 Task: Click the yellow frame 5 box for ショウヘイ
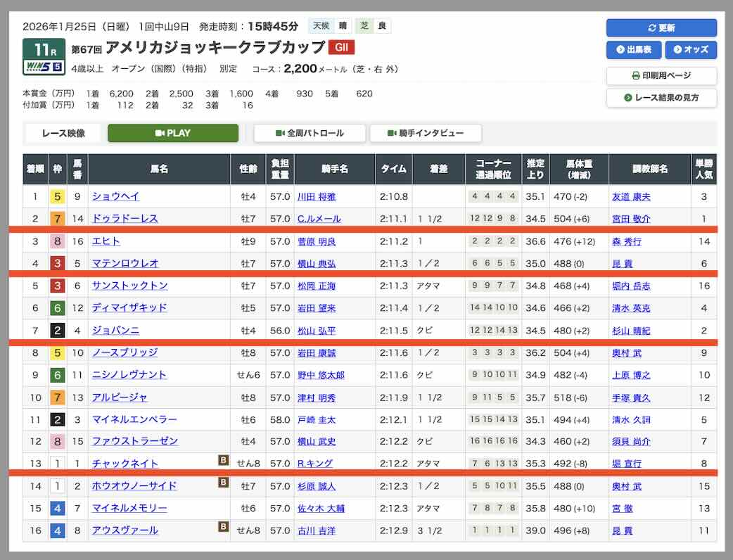58,196
